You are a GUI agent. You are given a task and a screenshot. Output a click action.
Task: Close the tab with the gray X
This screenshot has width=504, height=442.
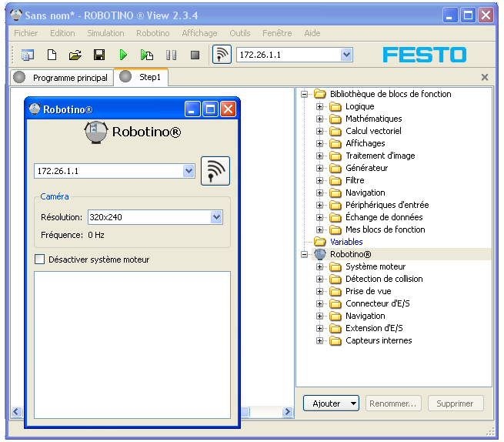pos(485,77)
